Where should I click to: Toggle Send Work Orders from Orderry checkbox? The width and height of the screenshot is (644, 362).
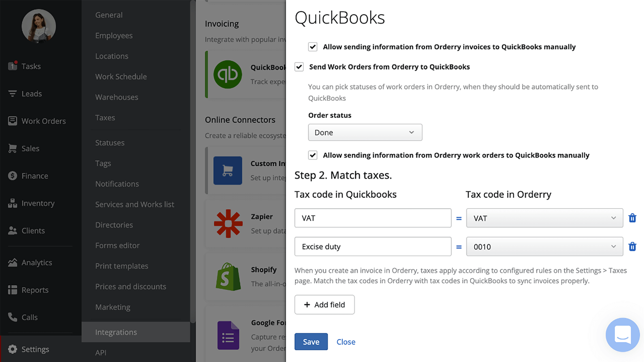coord(299,67)
